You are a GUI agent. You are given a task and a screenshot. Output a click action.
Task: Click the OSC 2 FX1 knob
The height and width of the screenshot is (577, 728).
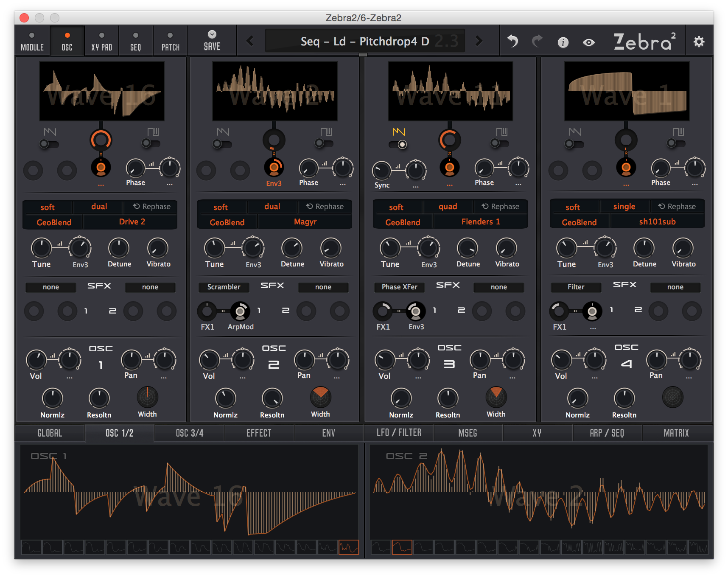[x=207, y=311]
